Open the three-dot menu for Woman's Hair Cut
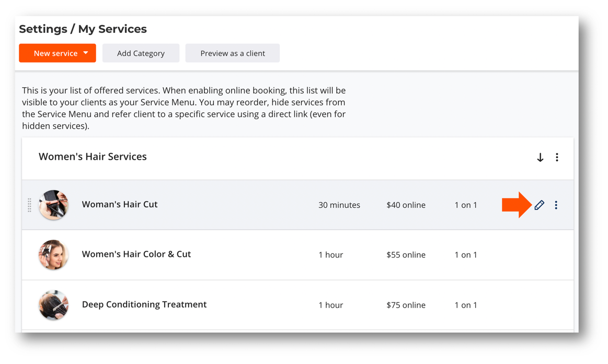 pyautogui.click(x=556, y=205)
